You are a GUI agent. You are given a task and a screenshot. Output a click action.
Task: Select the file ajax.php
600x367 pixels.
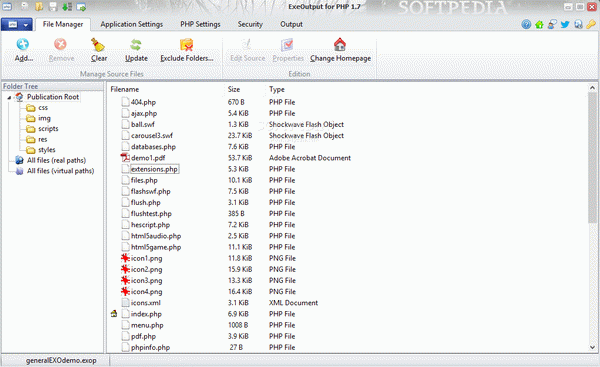tap(144, 113)
